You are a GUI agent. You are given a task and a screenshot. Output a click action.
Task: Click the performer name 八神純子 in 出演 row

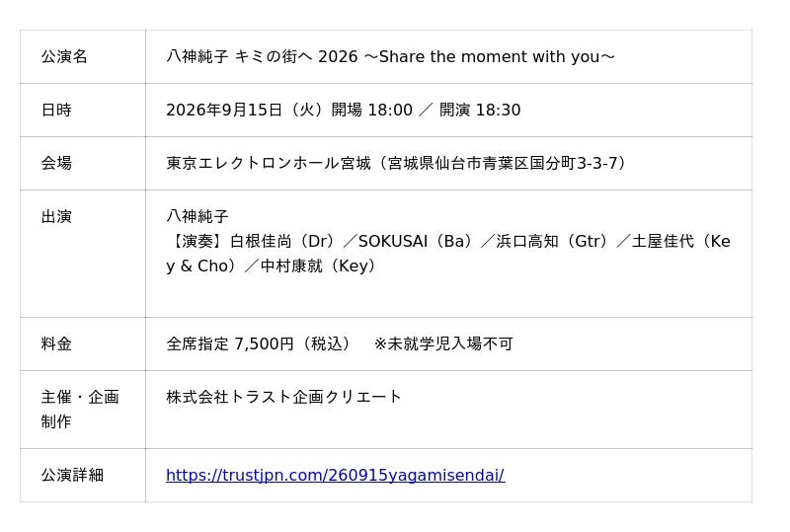coord(197,216)
